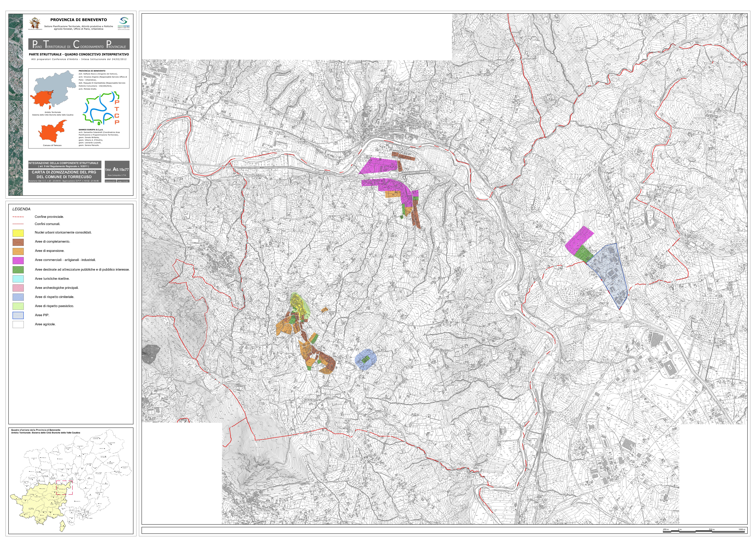Click 'Nuclei urbani storicamente consolidati.' label
The height and width of the screenshot is (547, 756).
click(63, 233)
